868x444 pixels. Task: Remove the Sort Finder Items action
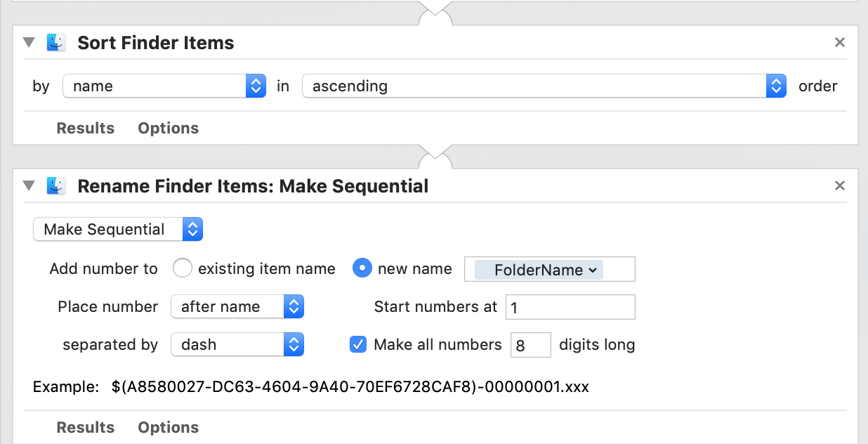[x=839, y=43]
